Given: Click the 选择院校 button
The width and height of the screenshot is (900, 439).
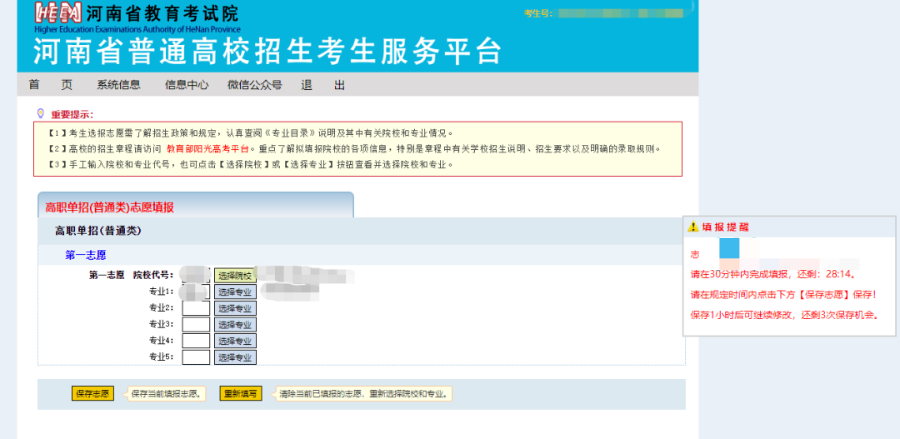Looking at the screenshot, I should (x=235, y=275).
